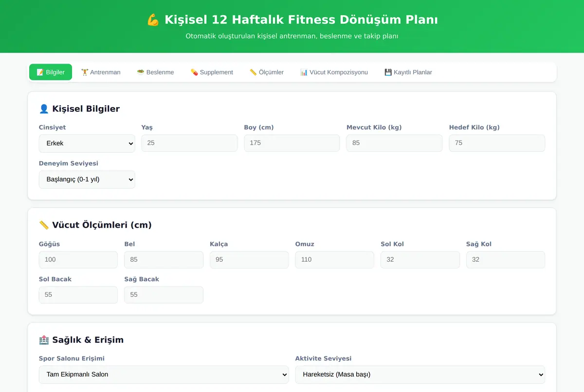Click the chart icon on Vücut Kompozisyonu tab
This screenshot has width=584, height=392.
pyautogui.click(x=304, y=72)
